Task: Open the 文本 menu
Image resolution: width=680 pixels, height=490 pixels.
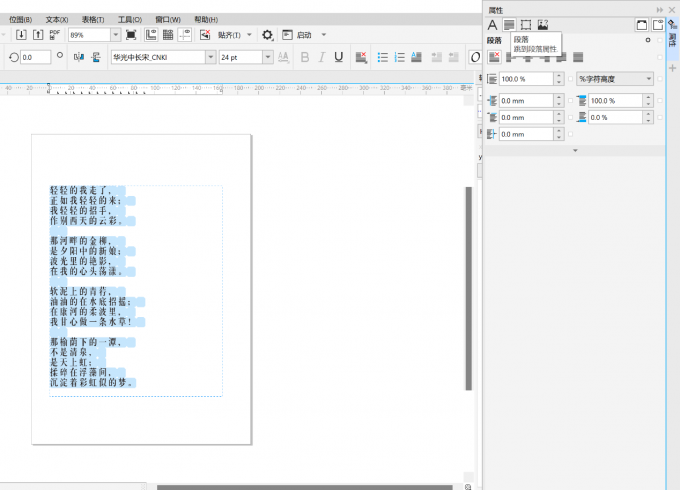Action: [x=57, y=19]
